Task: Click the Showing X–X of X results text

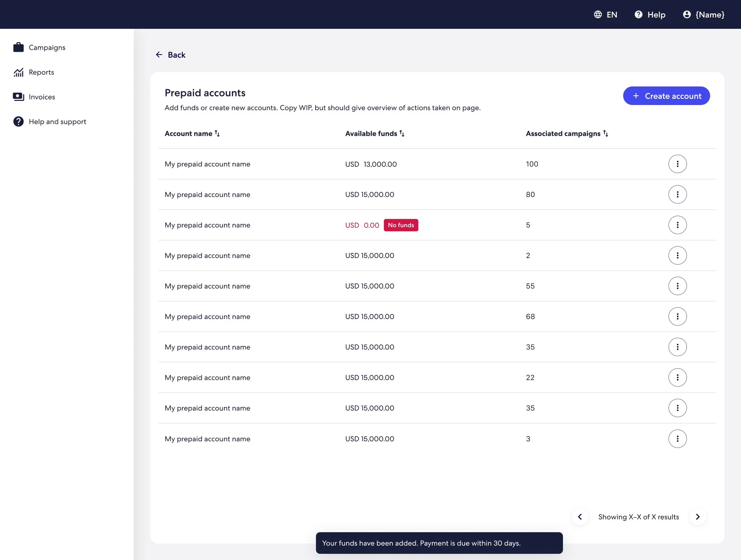Action: tap(638, 517)
